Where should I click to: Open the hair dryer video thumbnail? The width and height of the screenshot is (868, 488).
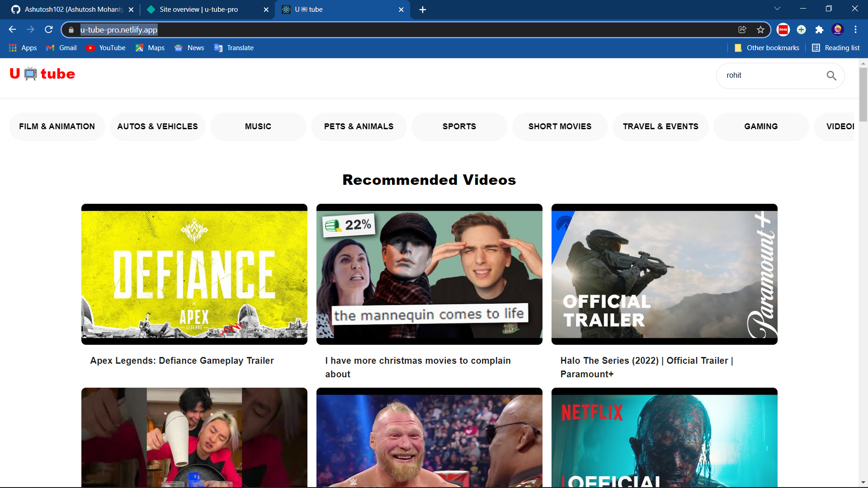coord(194,437)
